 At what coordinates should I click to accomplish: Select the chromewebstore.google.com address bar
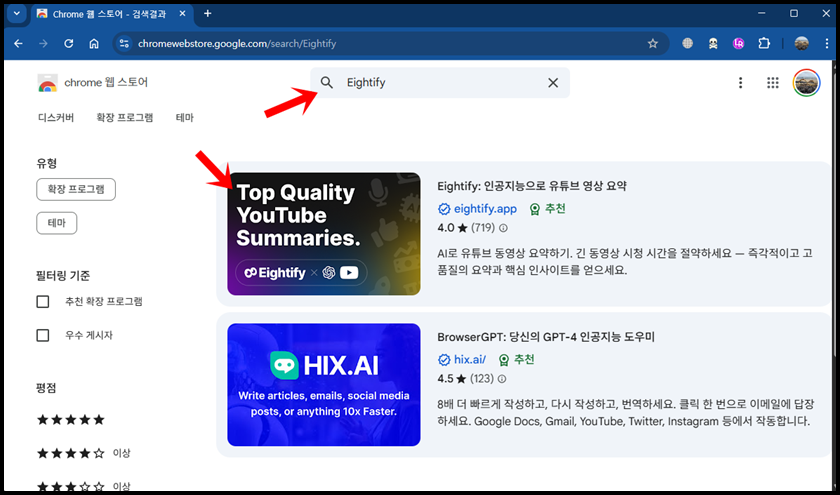pyautogui.click(x=390, y=43)
